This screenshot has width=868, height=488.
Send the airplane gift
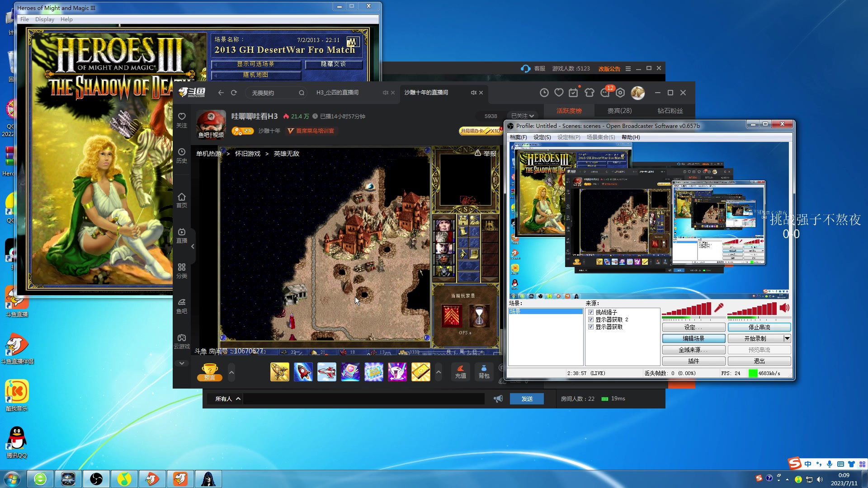pos(327,372)
